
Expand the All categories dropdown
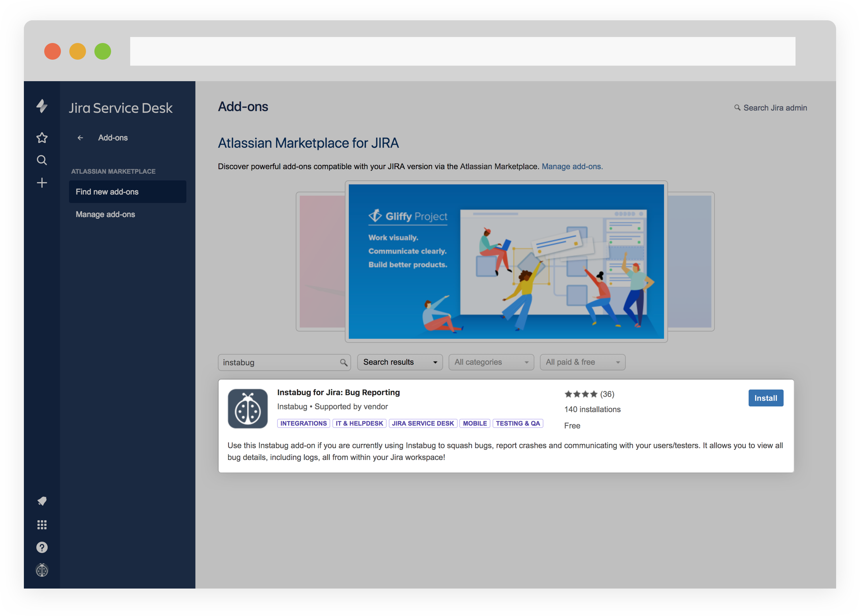pyautogui.click(x=491, y=362)
